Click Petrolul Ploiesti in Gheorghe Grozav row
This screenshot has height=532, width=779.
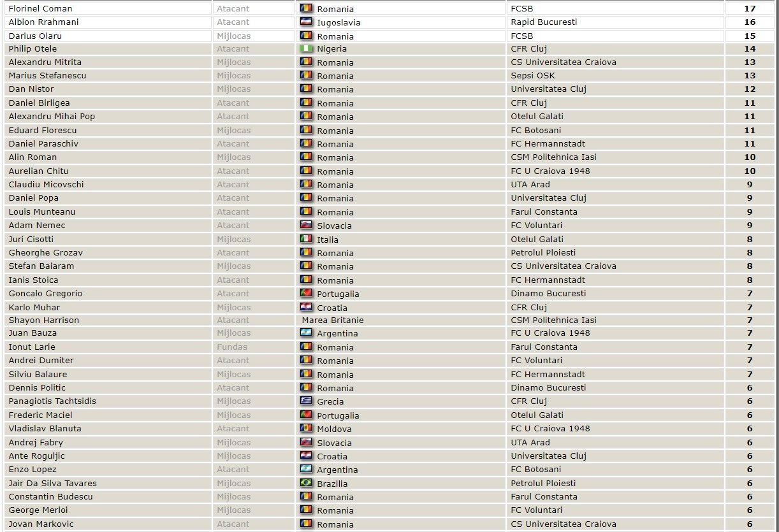pyautogui.click(x=543, y=252)
